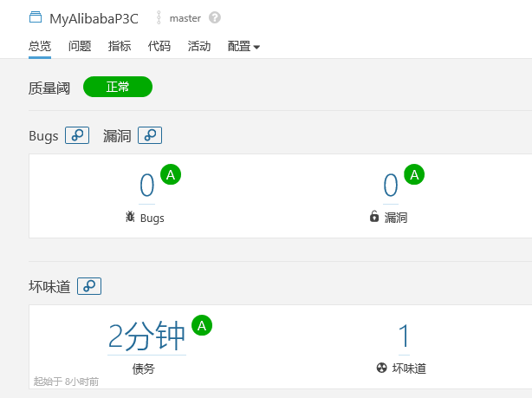Expand the 配置 dropdown menu
The height and width of the screenshot is (398, 532).
click(x=243, y=46)
